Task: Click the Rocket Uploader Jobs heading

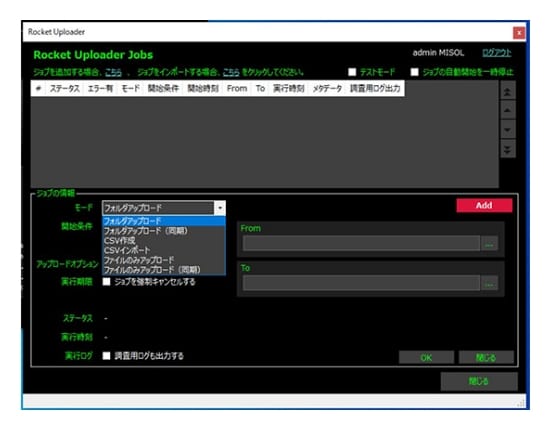Action: coord(93,55)
